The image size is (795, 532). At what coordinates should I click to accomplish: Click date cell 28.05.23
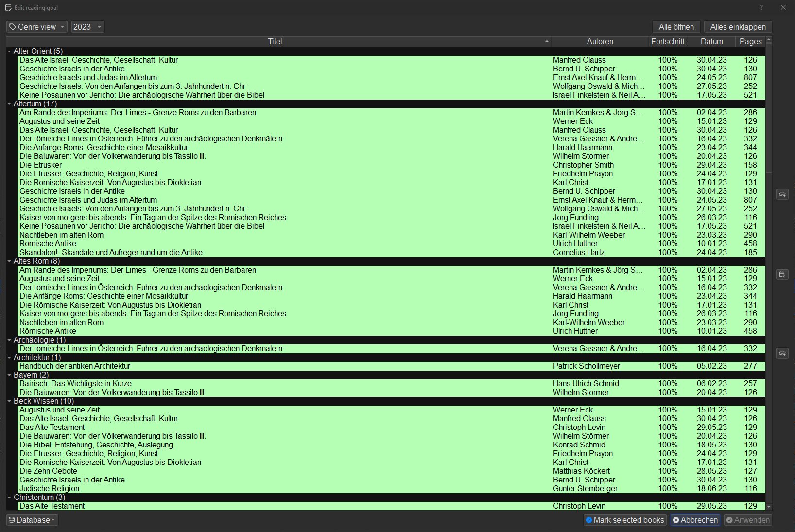click(712, 471)
